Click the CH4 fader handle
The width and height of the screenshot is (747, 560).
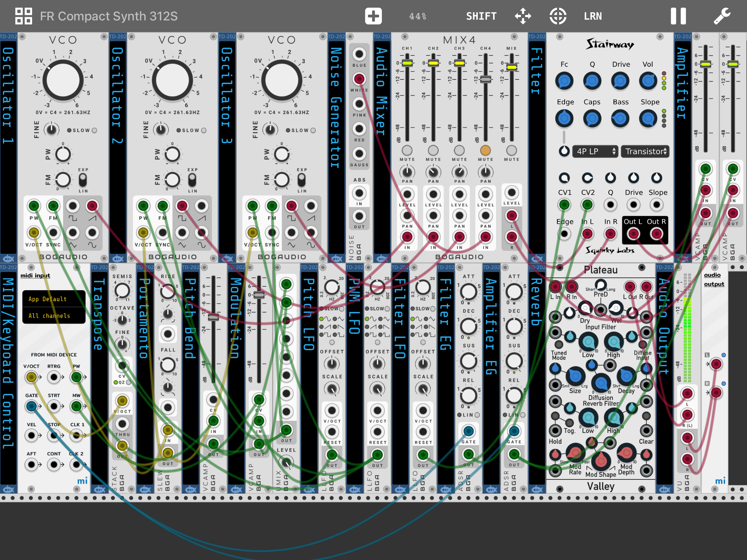(485, 79)
